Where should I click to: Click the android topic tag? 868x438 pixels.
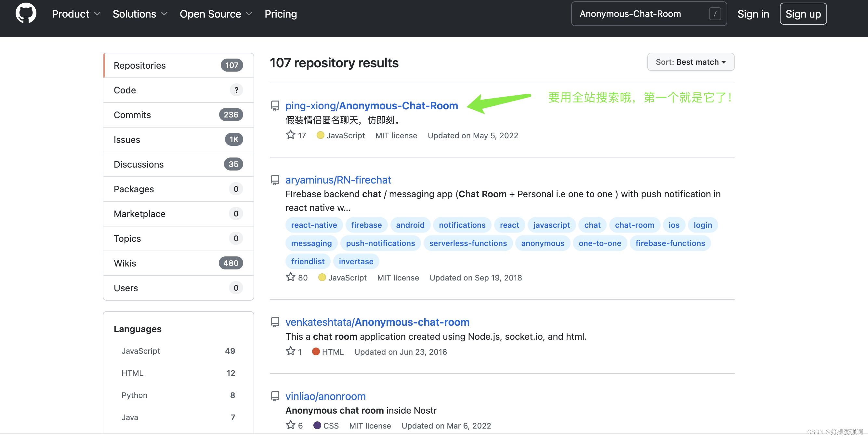tap(410, 225)
